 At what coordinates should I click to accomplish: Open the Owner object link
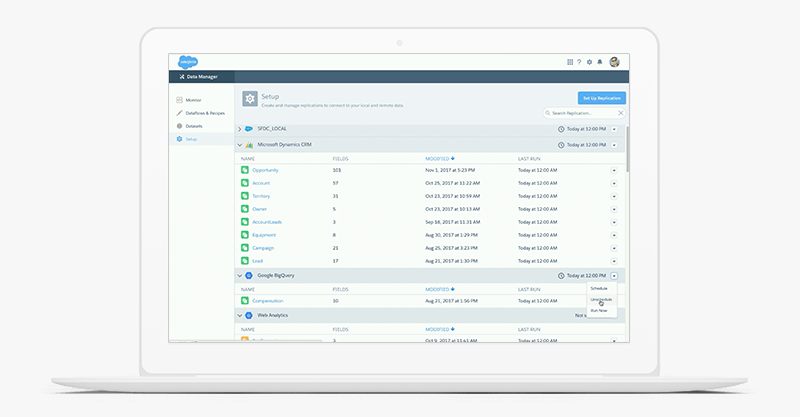pyautogui.click(x=259, y=209)
